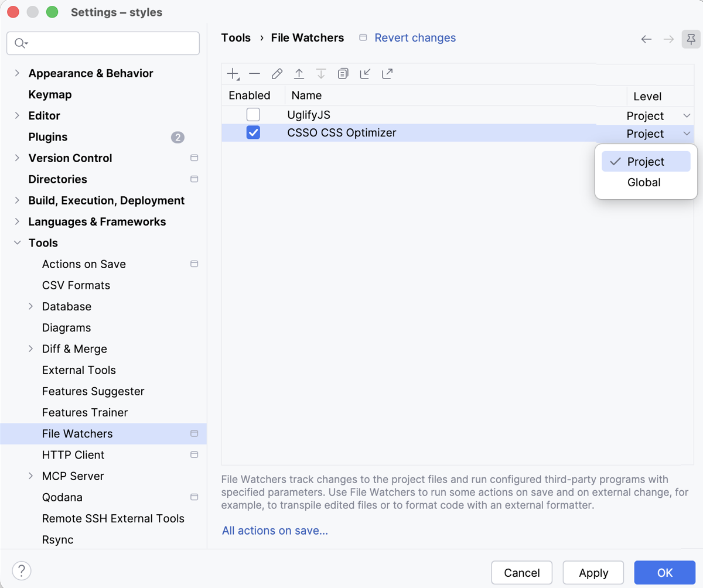Viewport: 703px width, 588px height.
Task: Click the project-level icon beside Version Control
Action: click(194, 158)
